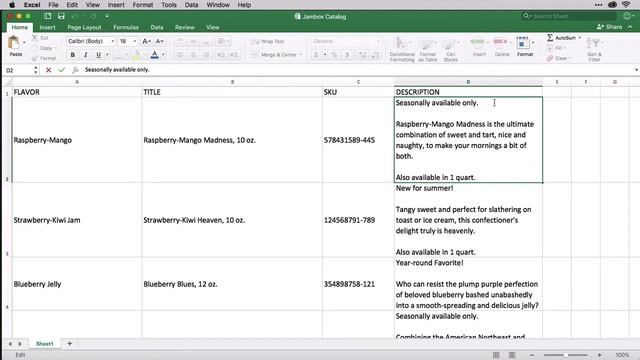Click the zoom out minus button

click(x=532, y=355)
